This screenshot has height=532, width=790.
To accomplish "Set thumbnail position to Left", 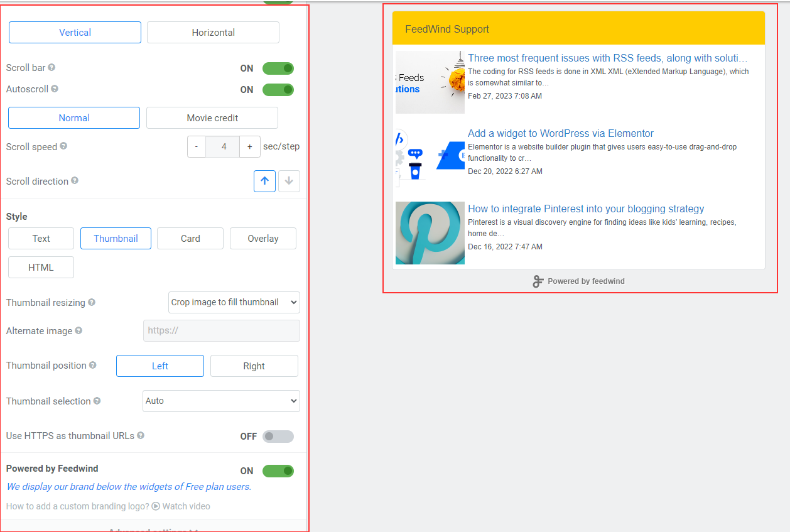I will click(x=160, y=366).
